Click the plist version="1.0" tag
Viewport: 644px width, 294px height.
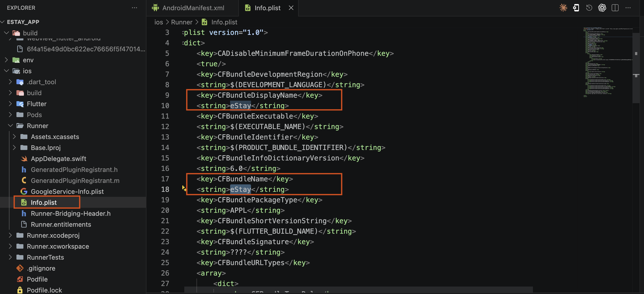click(225, 33)
